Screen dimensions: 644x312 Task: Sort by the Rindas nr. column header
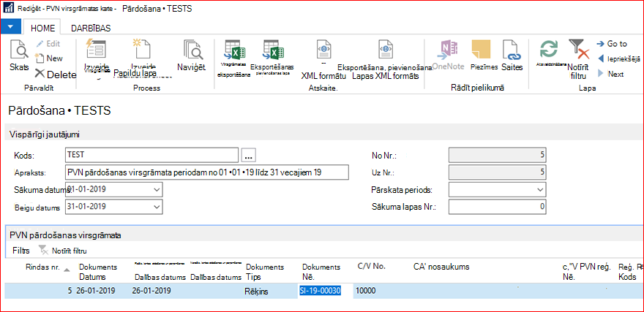pos(42,267)
